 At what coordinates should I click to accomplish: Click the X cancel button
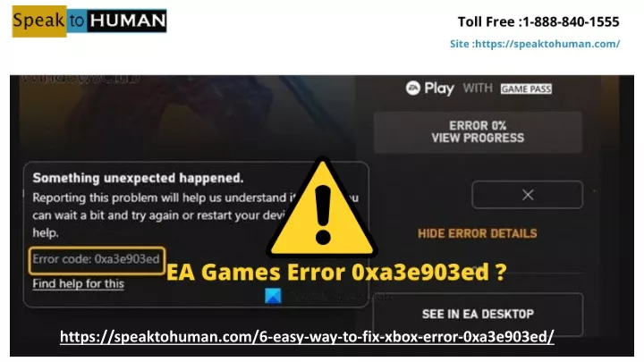point(528,195)
